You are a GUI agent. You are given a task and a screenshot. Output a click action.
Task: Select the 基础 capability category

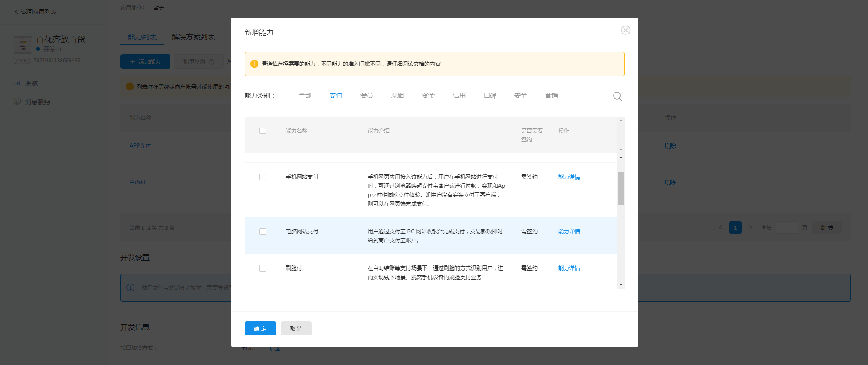397,96
